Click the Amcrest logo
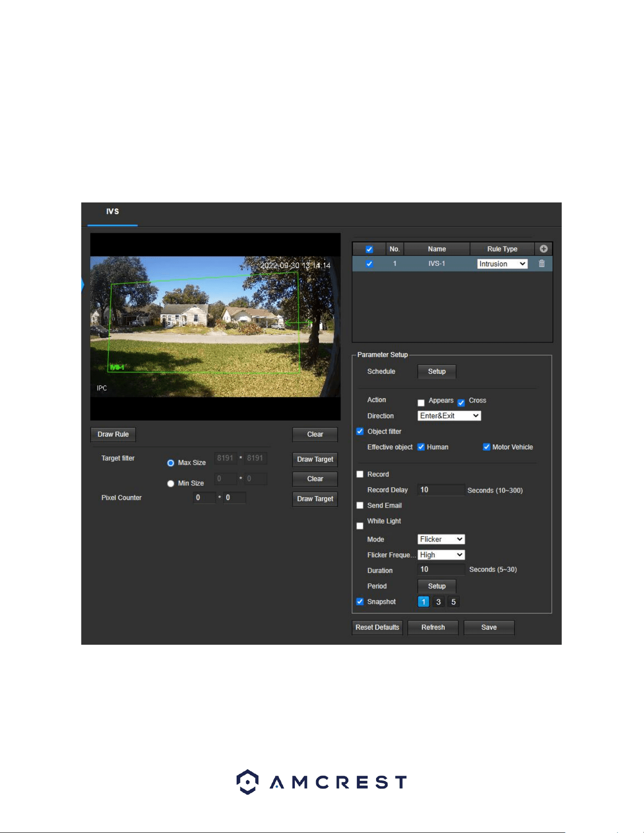The image size is (644, 833). pyautogui.click(x=322, y=782)
